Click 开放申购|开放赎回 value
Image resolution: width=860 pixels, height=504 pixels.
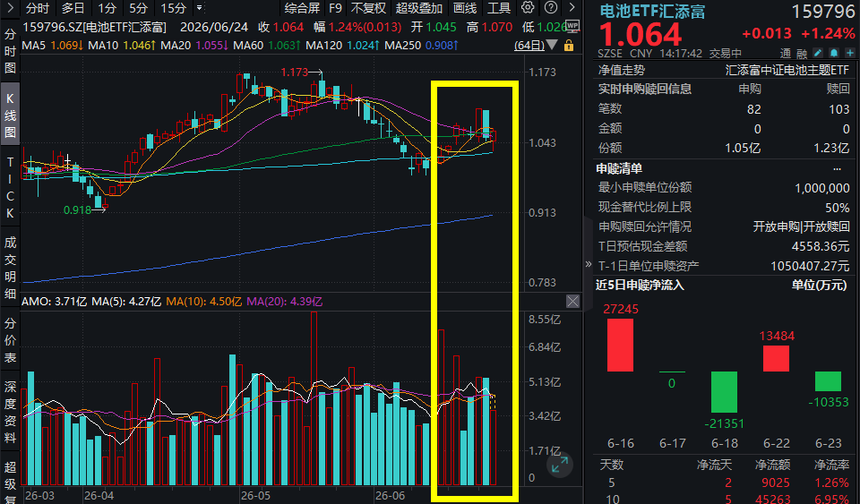pyautogui.click(x=801, y=226)
